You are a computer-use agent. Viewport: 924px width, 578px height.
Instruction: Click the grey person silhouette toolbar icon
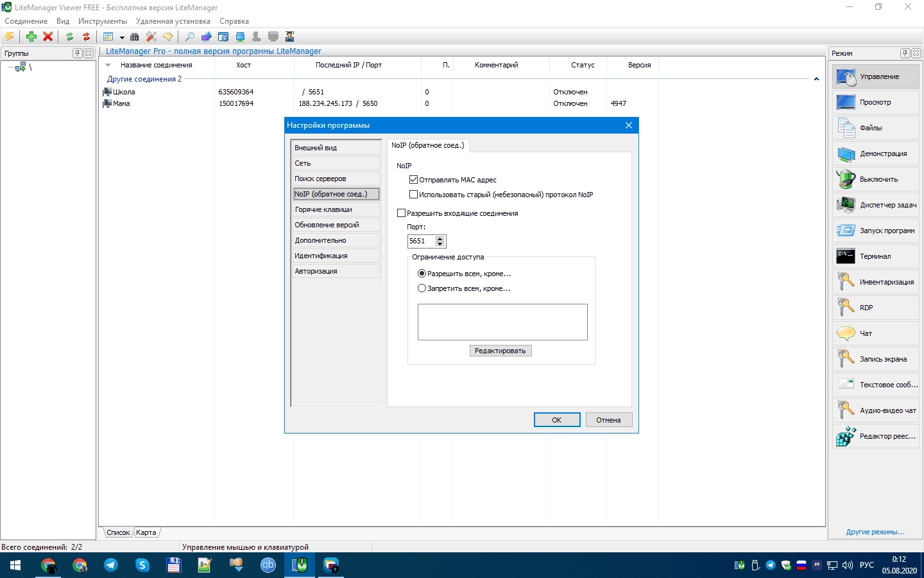[x=257, y=37]
